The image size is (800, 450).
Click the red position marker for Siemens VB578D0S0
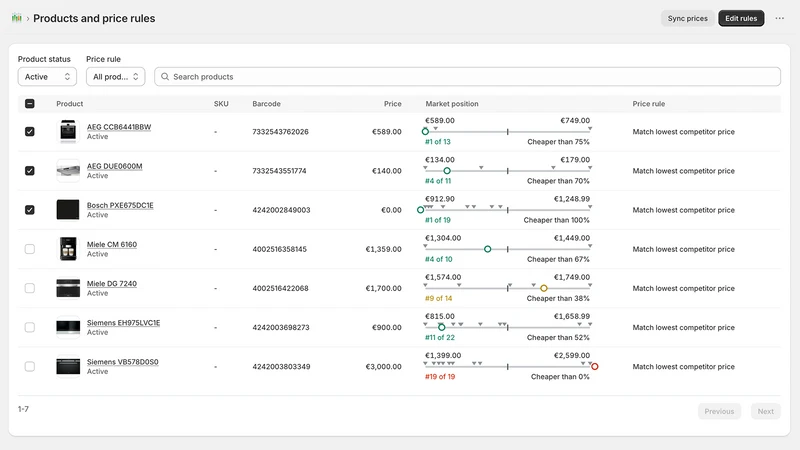click(x=594, y=366)
